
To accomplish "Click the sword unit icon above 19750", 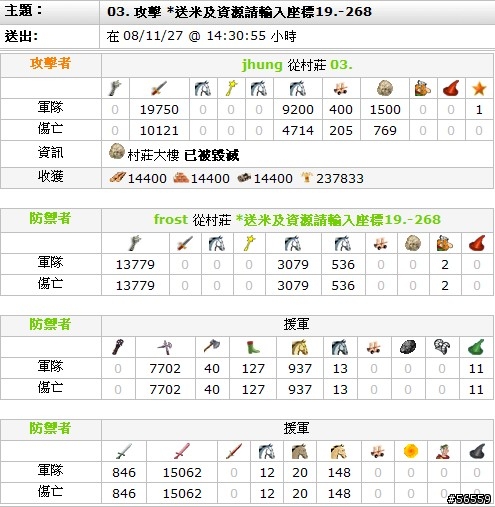I will click(159, 89).
